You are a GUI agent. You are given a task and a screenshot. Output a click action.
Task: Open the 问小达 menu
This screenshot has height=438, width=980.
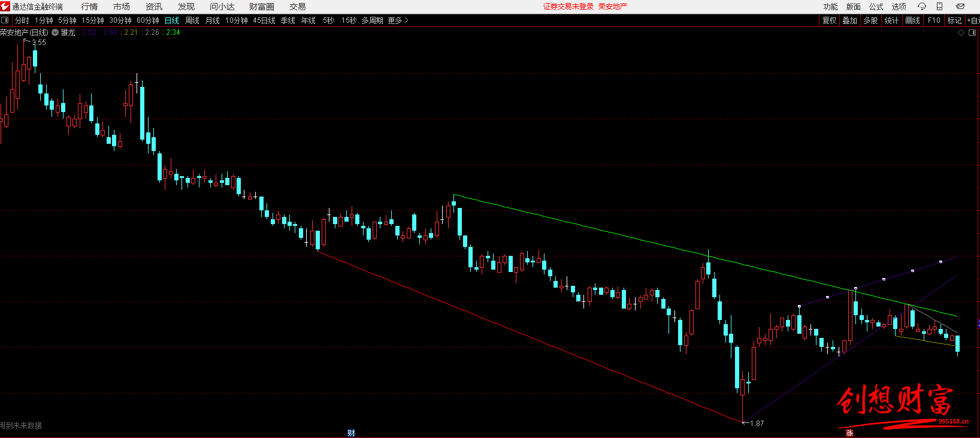point(222,7)
